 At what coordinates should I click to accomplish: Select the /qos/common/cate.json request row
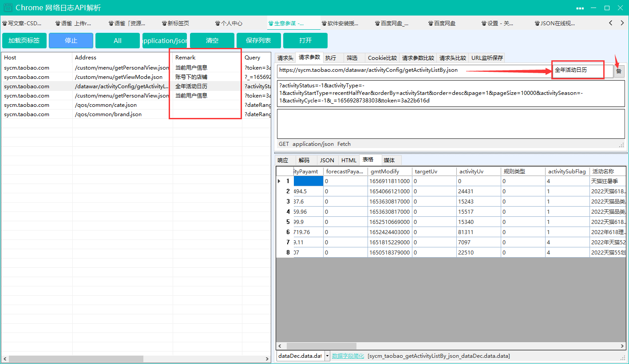(136, 105)
